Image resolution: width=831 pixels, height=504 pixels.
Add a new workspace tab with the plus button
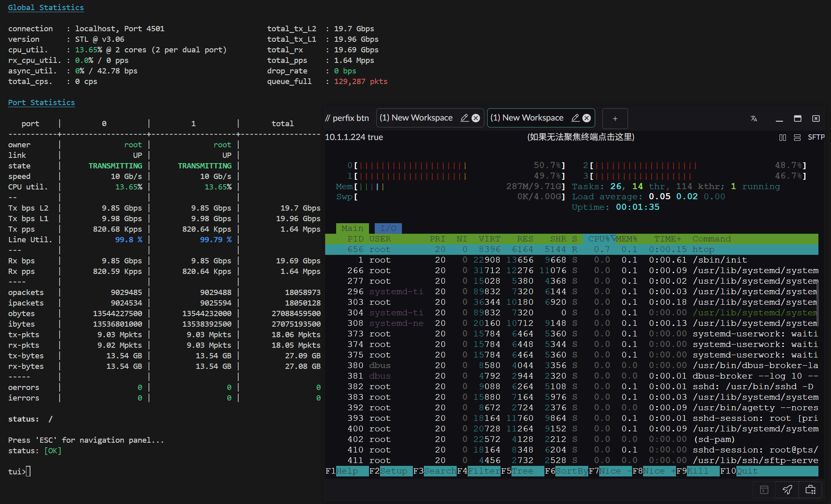pos(615,118)
